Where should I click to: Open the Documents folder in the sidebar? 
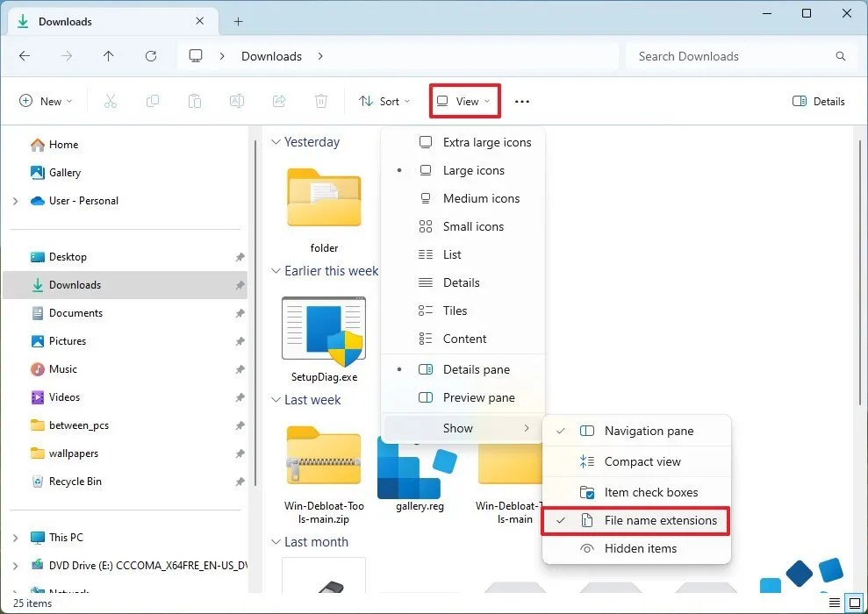tap(76, 313)
